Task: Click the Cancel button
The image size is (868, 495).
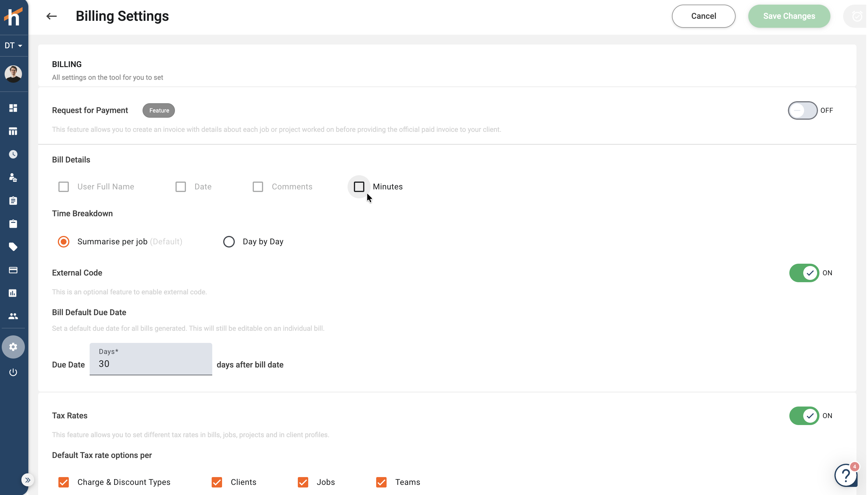Action: (x=703, y=16)
